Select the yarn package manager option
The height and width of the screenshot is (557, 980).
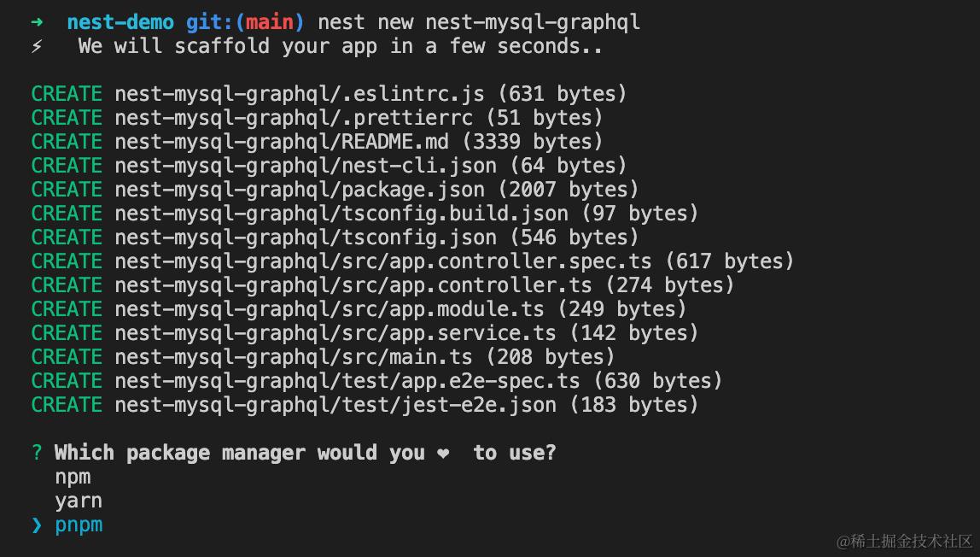coord(79,501)
